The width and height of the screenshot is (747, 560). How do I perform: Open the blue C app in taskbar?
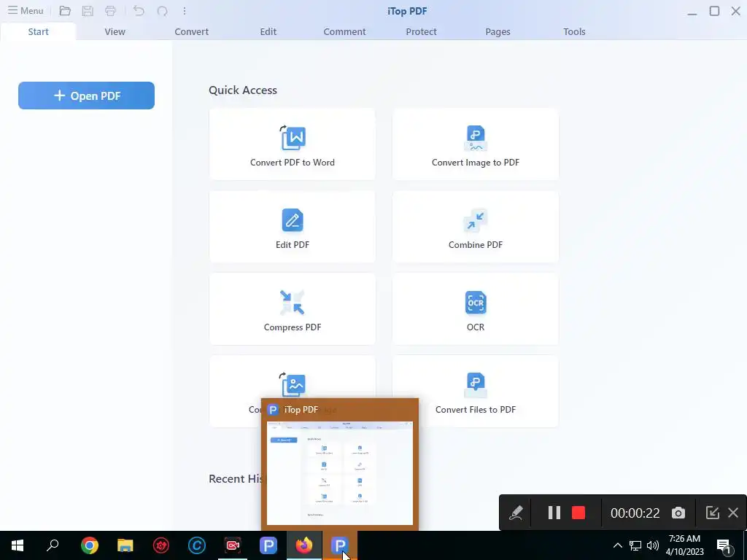[x=197, y=545]
